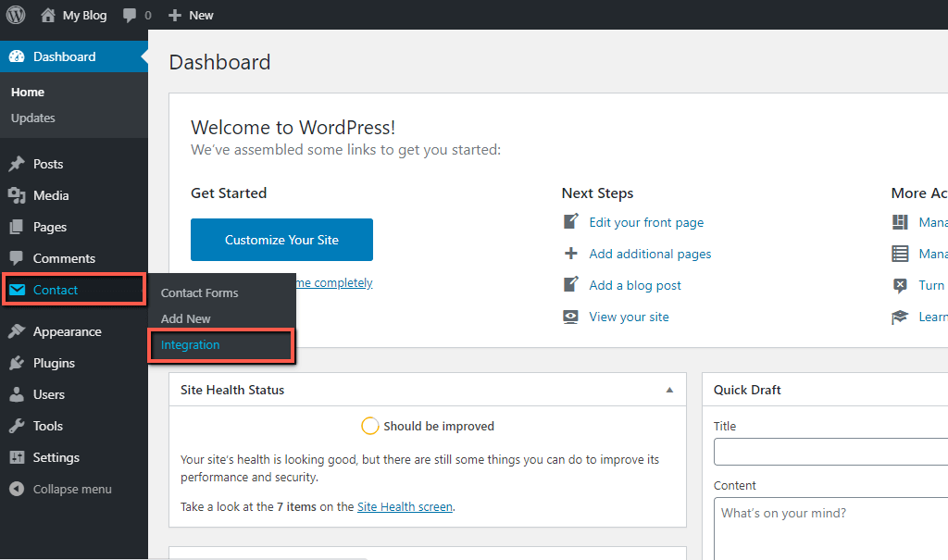The width and height of the screenshot is (948, 560).
Task: Click View your site link
Action: tap(629, 317)
